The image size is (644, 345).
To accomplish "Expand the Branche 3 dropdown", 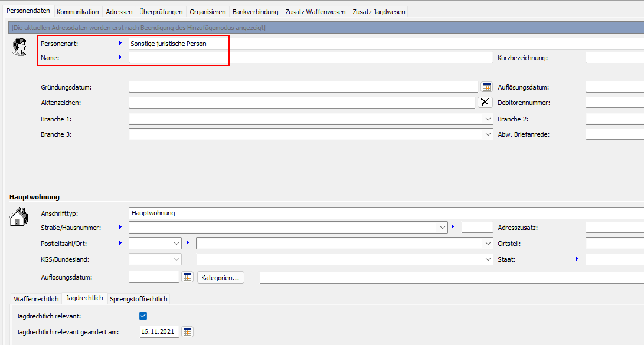I will [x=488, y=134].
